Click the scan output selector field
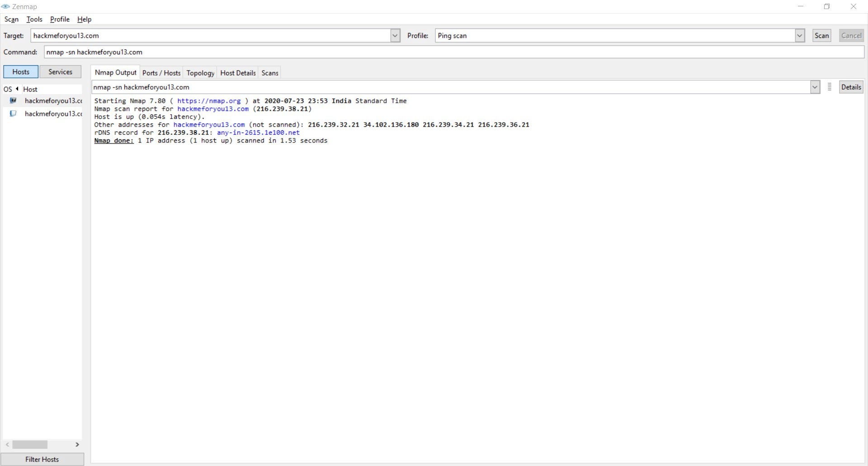 pyautogui.click(x=451, y=87)
